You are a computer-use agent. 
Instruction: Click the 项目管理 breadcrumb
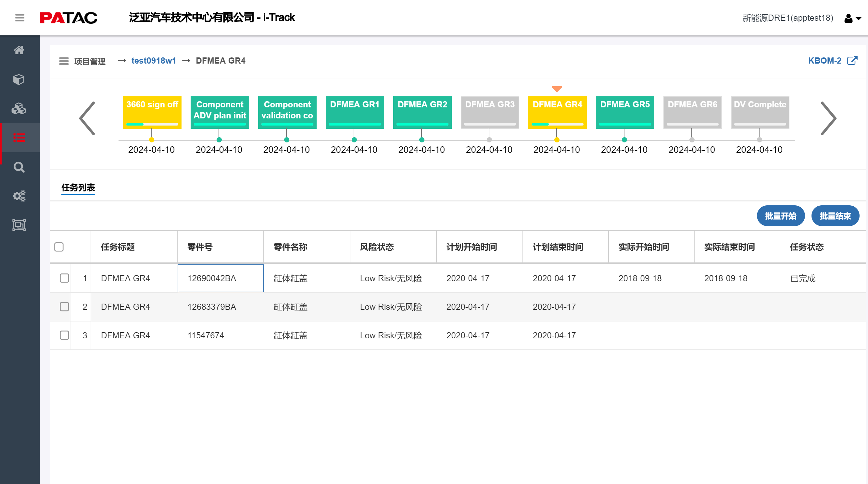click(x=90, y=61)
